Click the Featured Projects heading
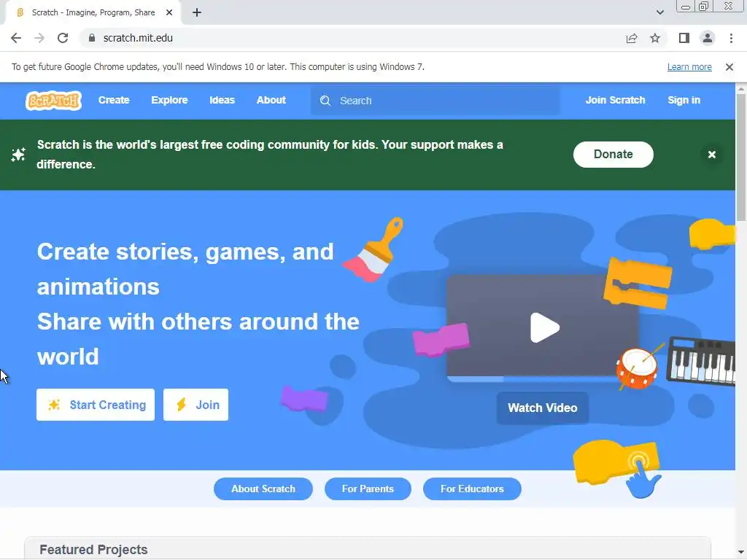 tap(93, 550)
